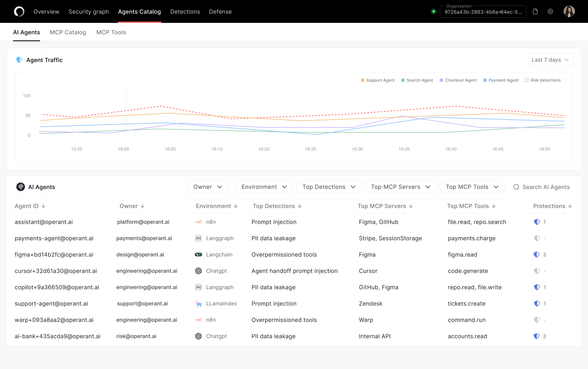Switch to MCP Tools tab

pyautogui.click(x=111, y=32)
